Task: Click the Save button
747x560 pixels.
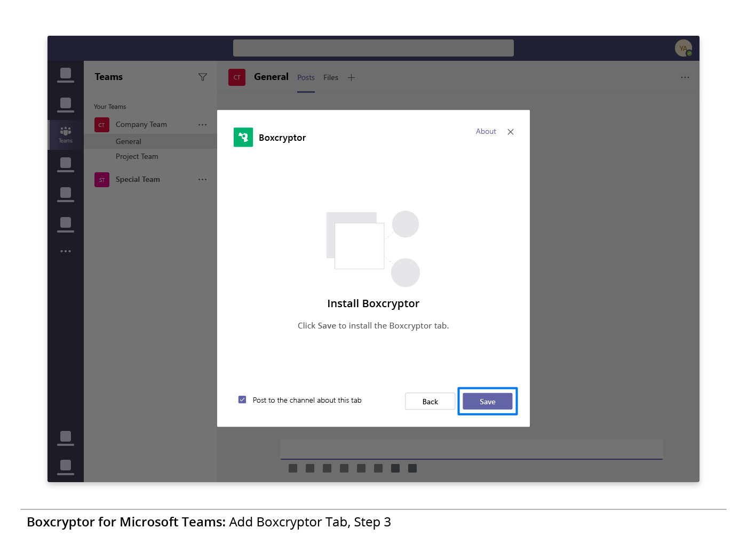Action: tap(487, 402)
